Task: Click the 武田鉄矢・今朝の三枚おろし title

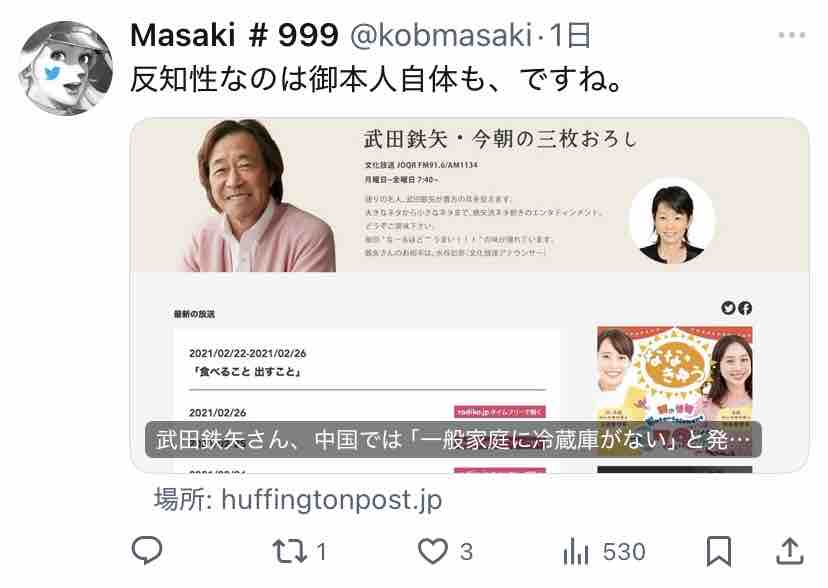Action: tap(500, 139)
